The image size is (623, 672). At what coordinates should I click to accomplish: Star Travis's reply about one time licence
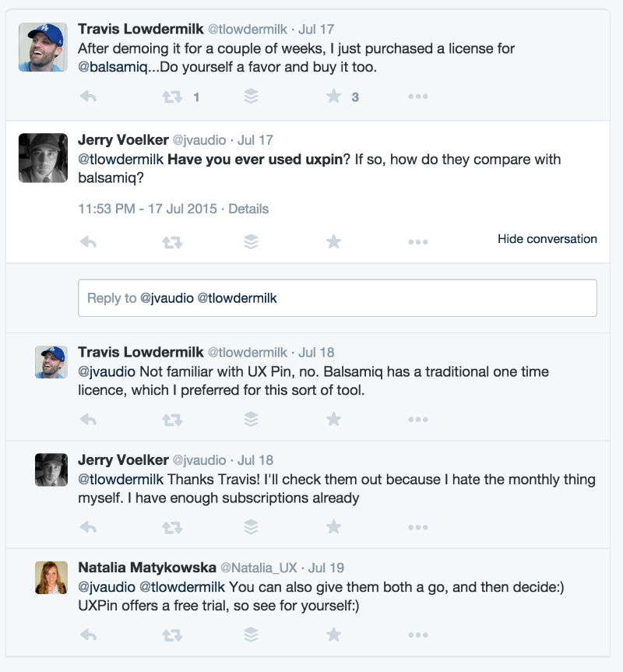333,419
